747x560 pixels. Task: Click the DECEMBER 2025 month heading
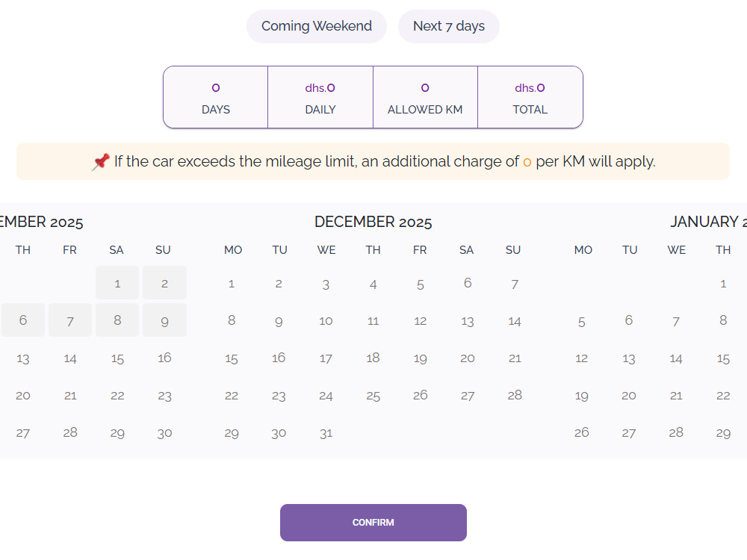pyautogui.click(x=373, y=222)
